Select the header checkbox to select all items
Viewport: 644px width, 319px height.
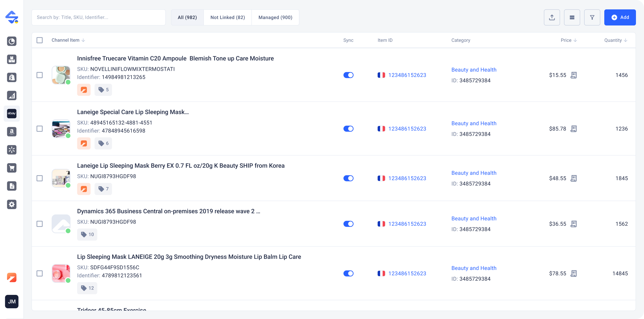tap(39, 40)
